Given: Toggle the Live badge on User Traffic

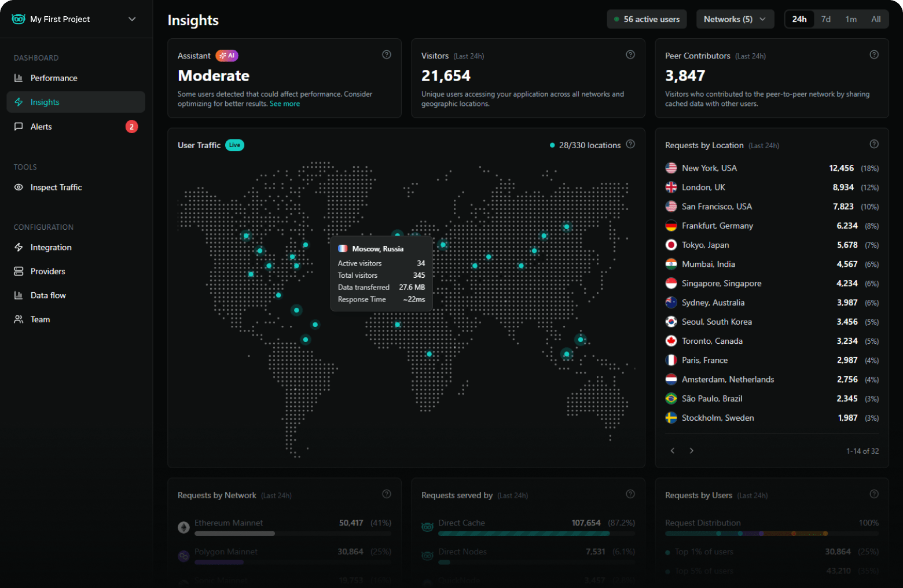Looking at the screenshot, I should (234, 145).
